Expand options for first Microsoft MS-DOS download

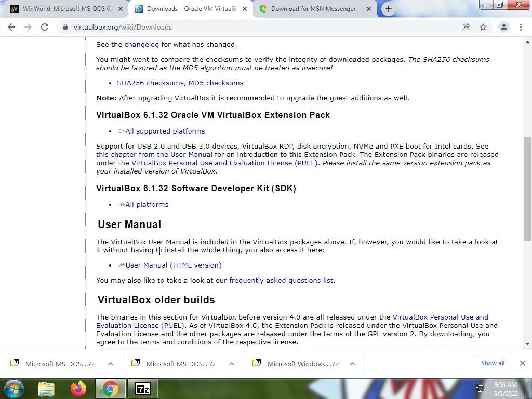(x=111, y=364)
